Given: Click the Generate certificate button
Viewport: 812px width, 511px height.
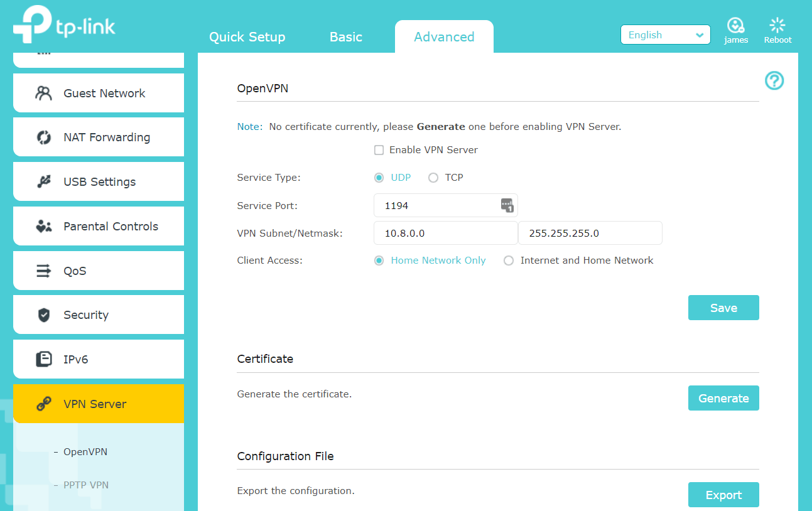Looking at the screenshot, I should pos(723,398).
